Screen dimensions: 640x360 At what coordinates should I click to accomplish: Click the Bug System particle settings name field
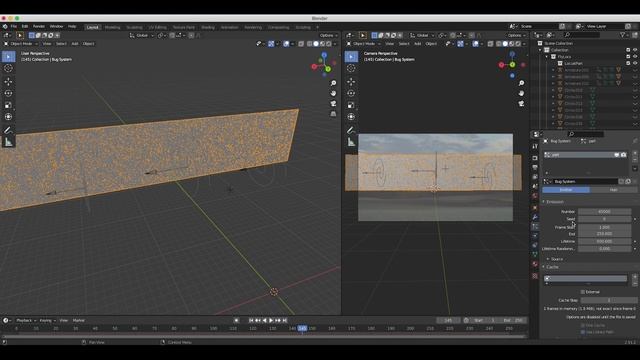coord(585,181)
